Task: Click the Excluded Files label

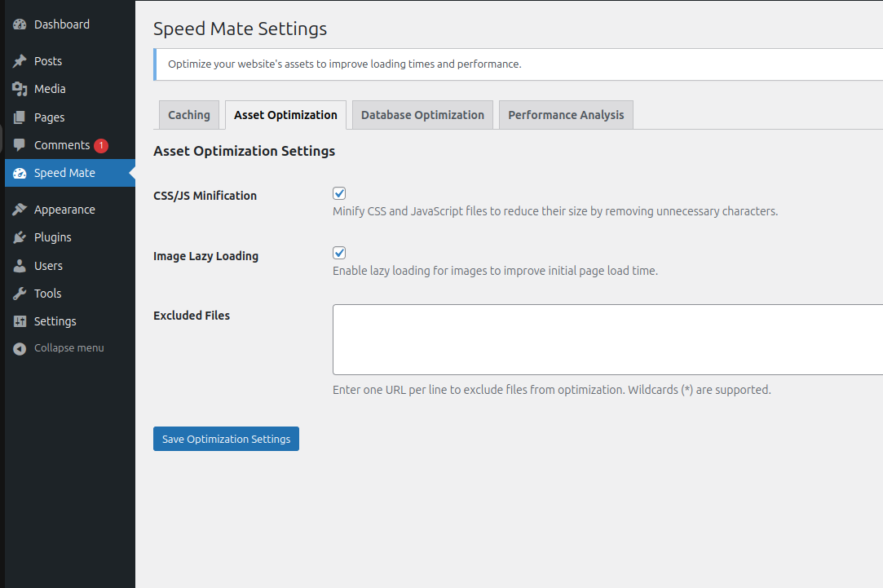Action: [192, 316]
